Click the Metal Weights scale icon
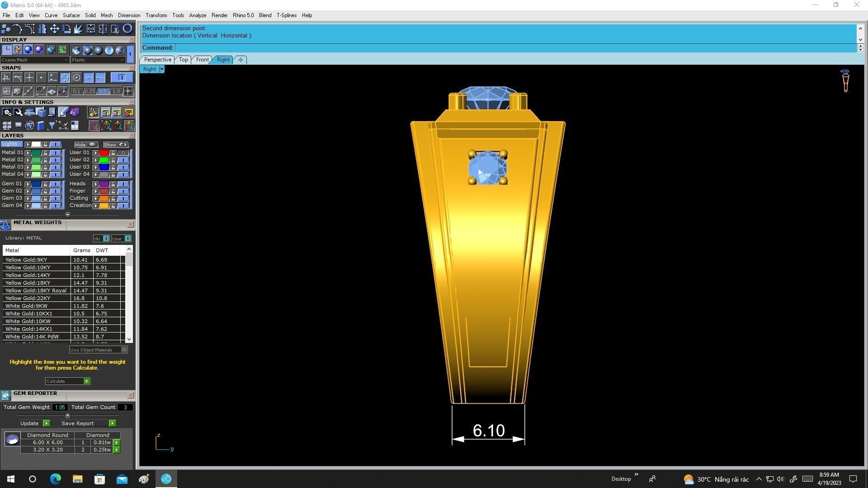Viewport: 868px width, 488px height. pos(5,225)
